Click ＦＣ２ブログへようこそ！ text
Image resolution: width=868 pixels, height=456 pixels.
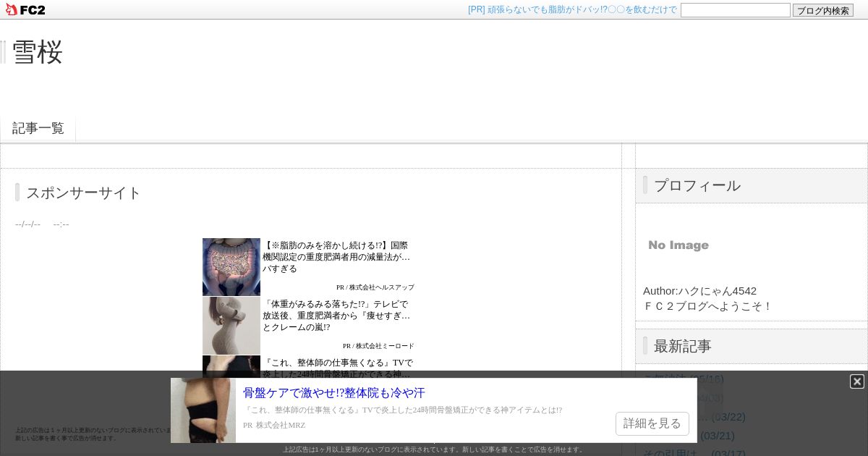[708, 305]
